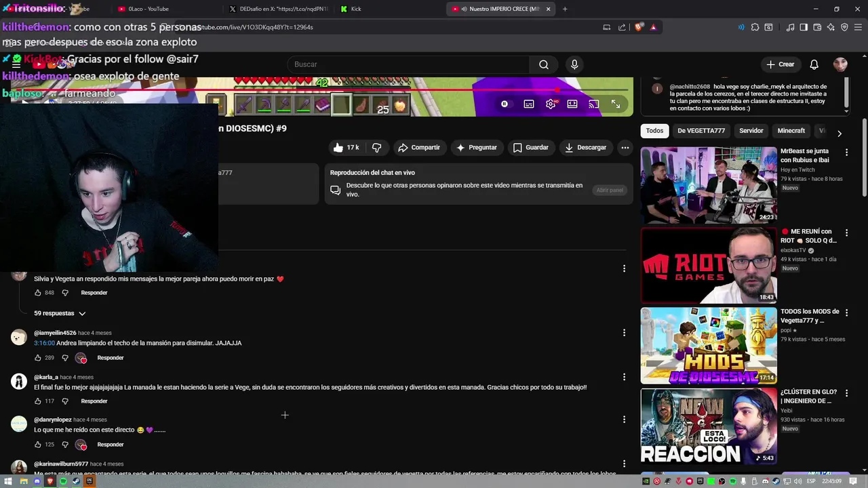Switch to the DEDsafio en X tab
Screen dimensions: 868x488
[278, 9]
